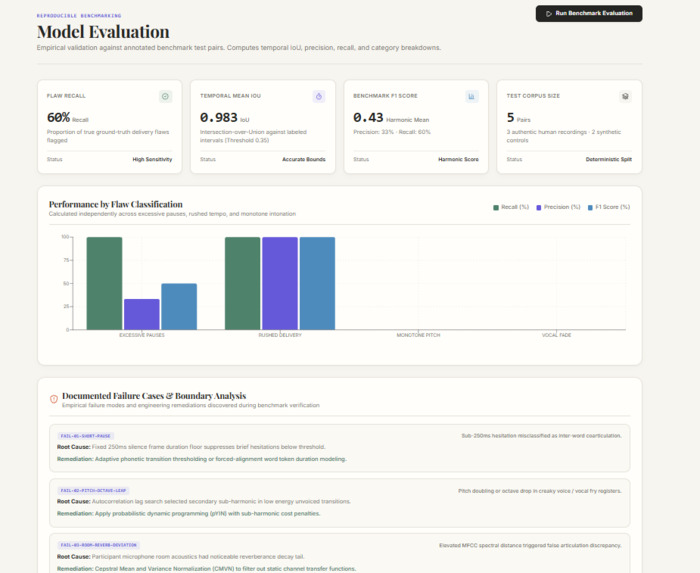Click the Test Corpus Size layers icon

point(625,96)
